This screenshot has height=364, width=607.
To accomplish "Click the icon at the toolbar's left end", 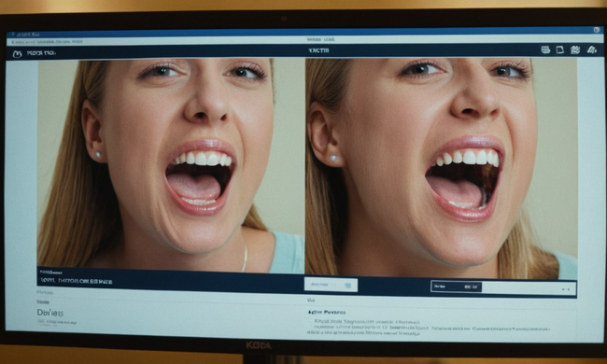I will 17,54.
